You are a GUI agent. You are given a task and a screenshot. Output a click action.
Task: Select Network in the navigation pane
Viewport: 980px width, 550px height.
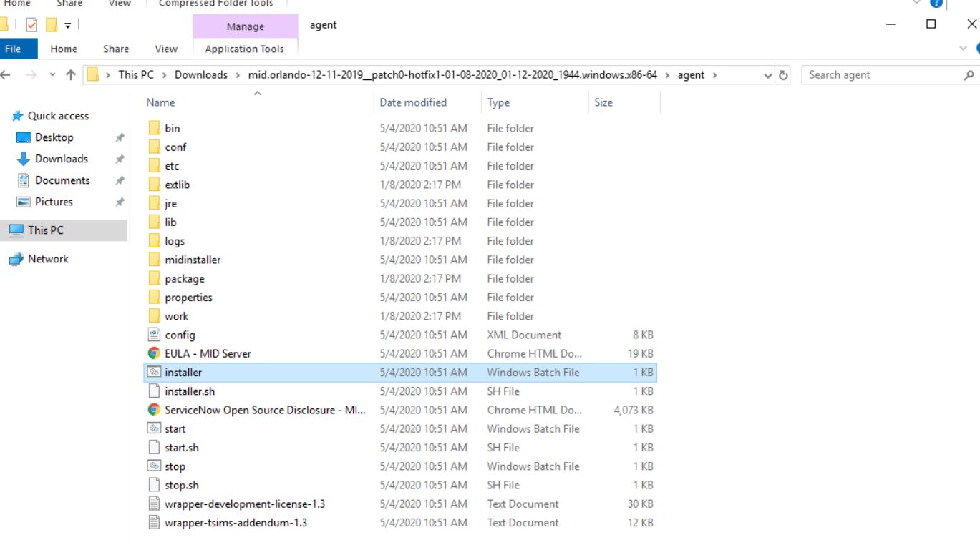click(x=47, y=258)
